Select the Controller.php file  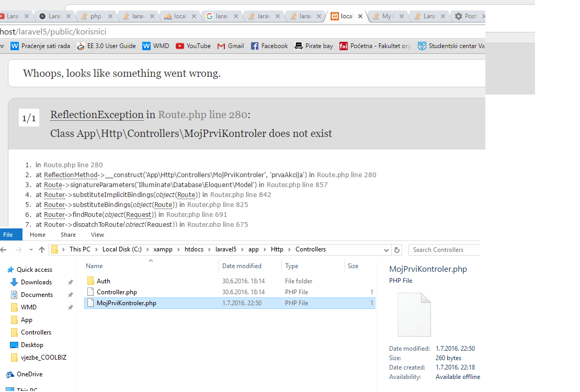[117, 292]
